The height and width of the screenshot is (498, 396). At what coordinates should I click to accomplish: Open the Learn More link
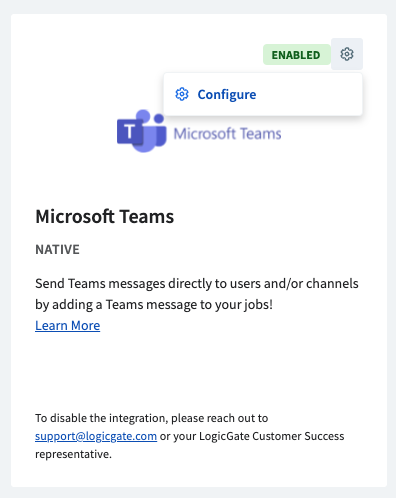68,325
